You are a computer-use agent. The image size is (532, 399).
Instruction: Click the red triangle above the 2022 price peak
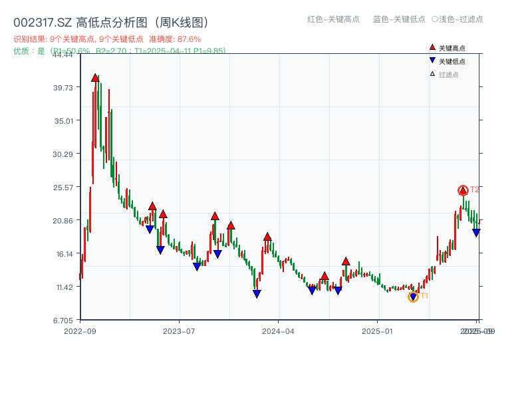click(x=95, y=76)
